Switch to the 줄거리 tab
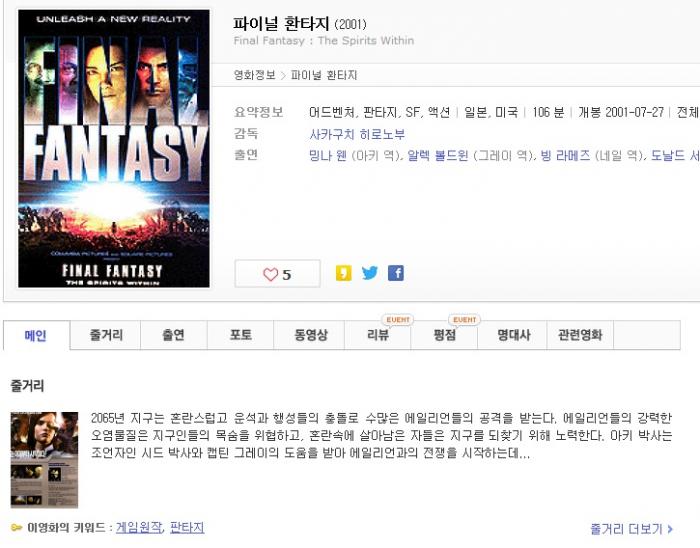700x548 pixels. point(105,335)
